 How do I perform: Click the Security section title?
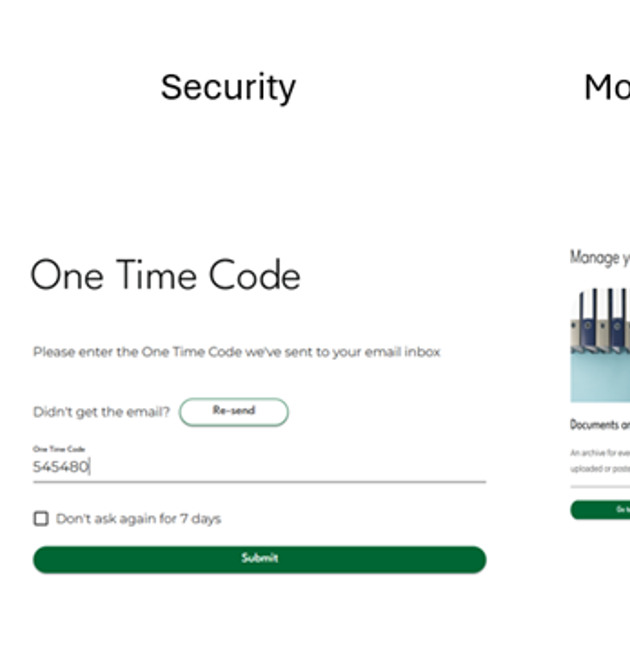point(228,87)
